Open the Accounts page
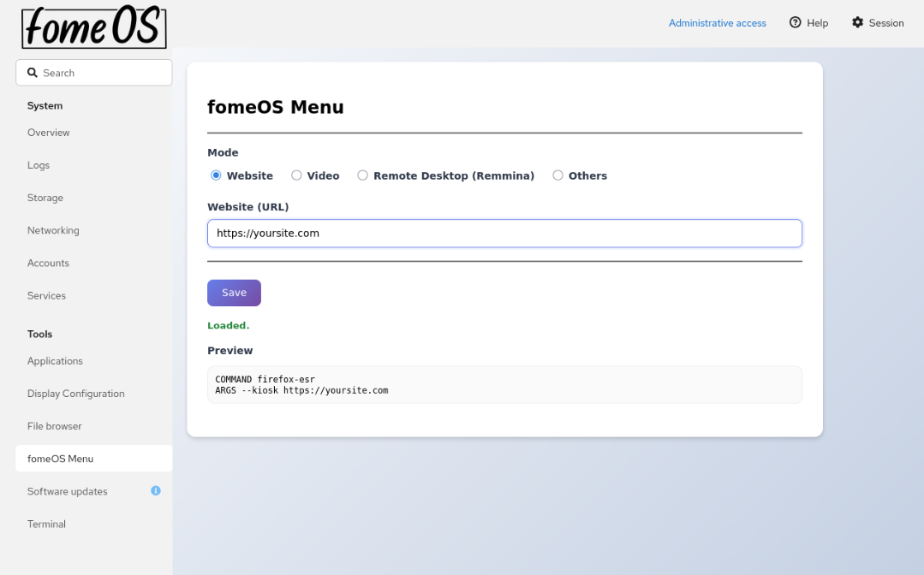 pyautogui.click(x=48, y=263)
